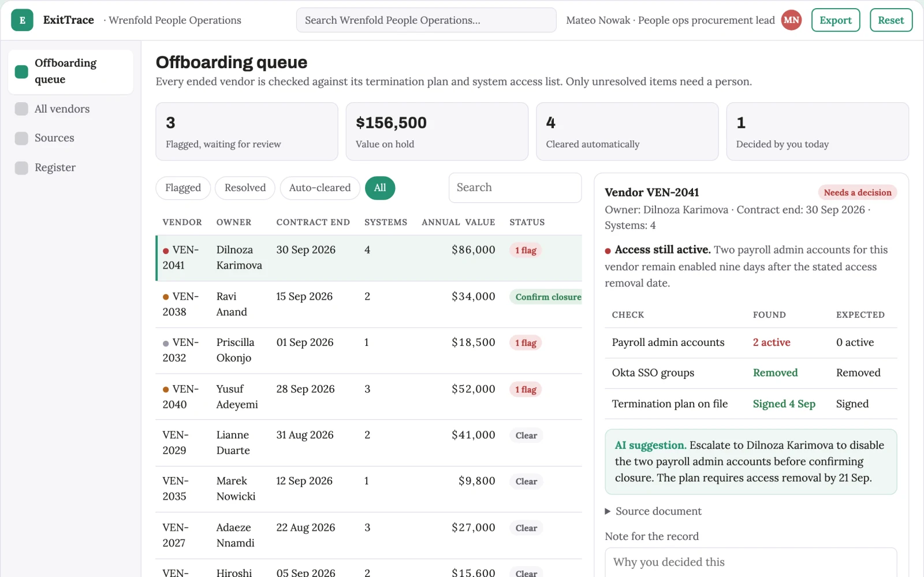Click the Clear badge for Lianne Duarte
The width and height of the screenshot is (924, 577).
click(x=526, y=435)
